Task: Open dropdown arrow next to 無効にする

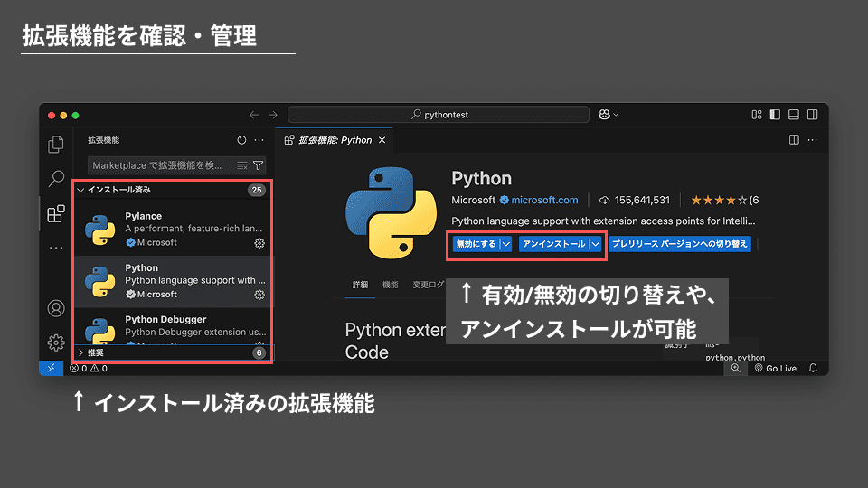Action: [x=506, y=244]
